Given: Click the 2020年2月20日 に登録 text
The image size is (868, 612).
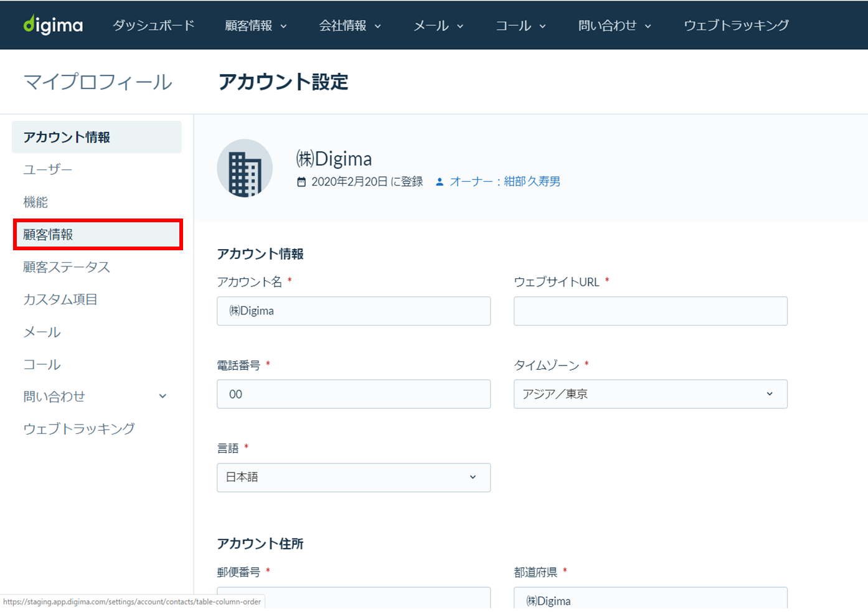Looking at the screenshot, I should coord(367,181).
